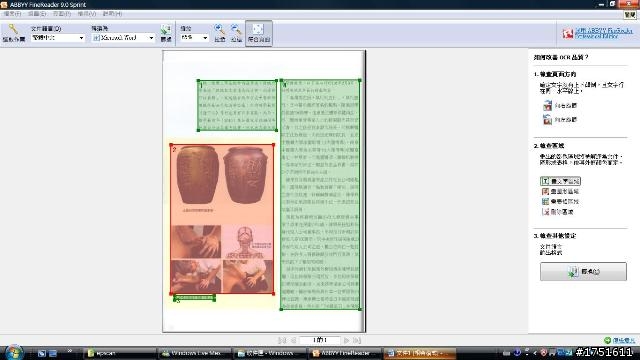Click the convert icon beside the Word dropdown
The width and height of the screenshot is (640, 360).
166,33
